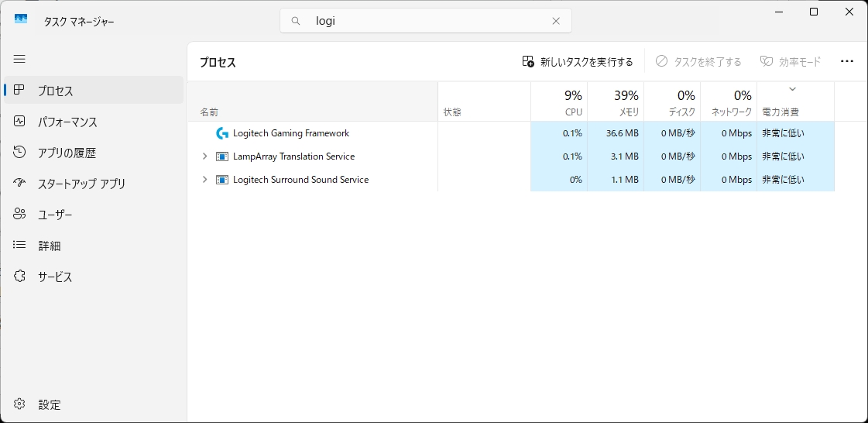
Task: Sort by CPU column header
Action: (x=559, y=101)
